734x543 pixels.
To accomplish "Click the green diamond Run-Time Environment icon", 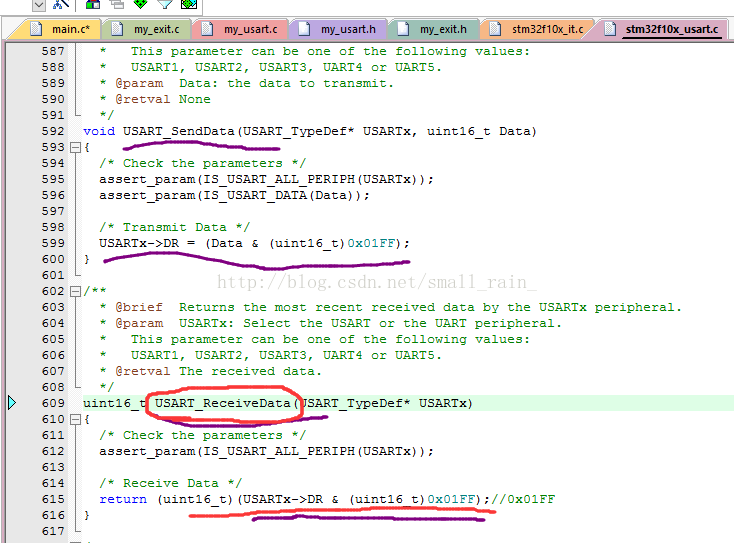I will tap(141, 4).
